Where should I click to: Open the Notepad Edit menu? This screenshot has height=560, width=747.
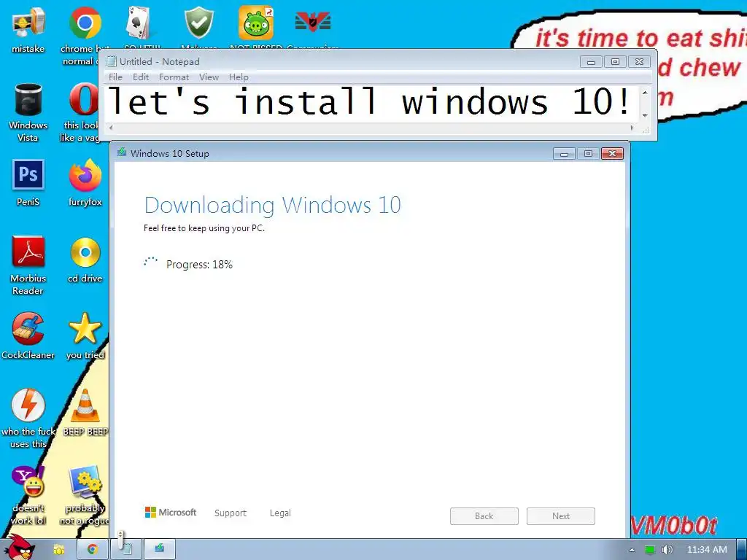pyautogui.click(x=141, y=77)
